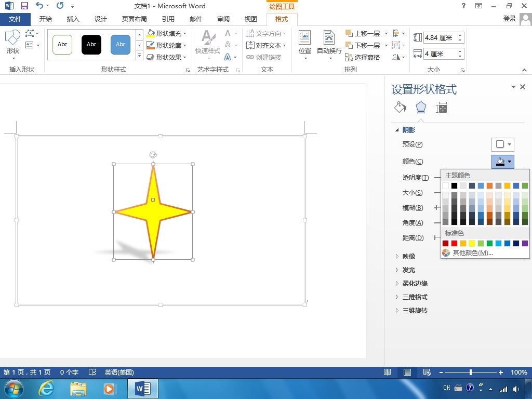Click the shape height 4.84 厘米 field
532x399 pixels.
pyautogui.click(x=441, y=37)
